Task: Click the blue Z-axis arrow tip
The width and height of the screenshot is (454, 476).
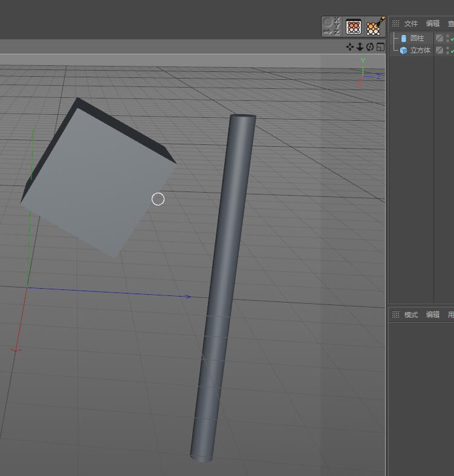Action: pos(189,297)
